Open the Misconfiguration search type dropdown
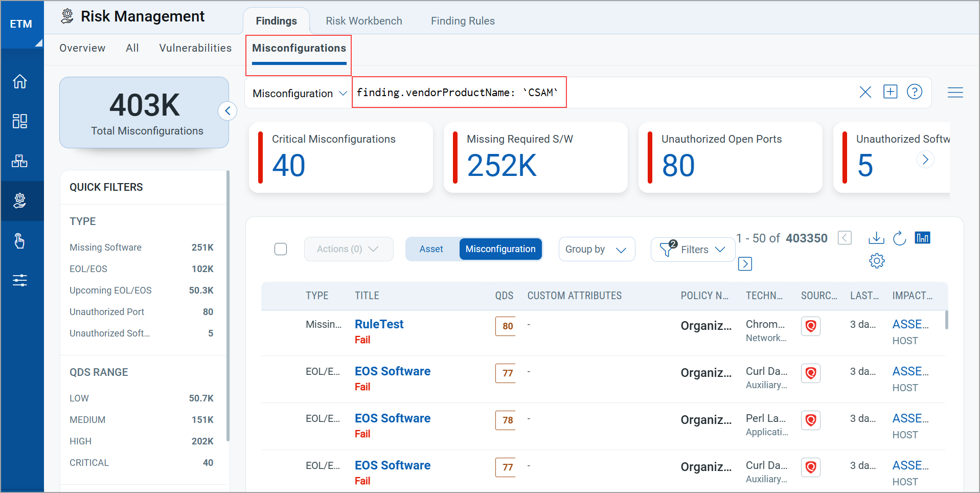The width and height of the screenshot is (980, 493). [300, 93]
